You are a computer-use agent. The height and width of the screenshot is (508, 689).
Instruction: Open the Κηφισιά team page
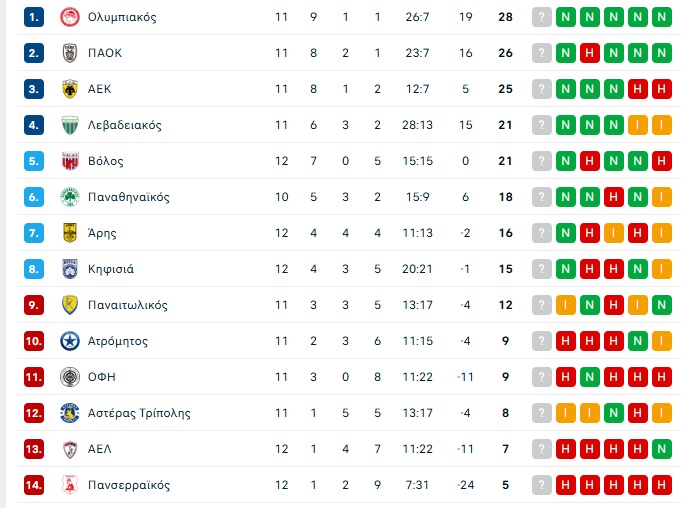[x=110, y=269]
